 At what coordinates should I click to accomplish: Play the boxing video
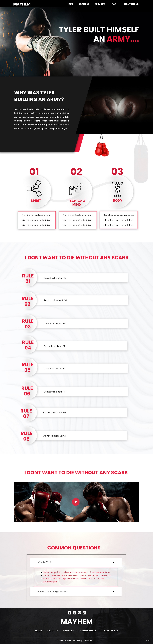click(x=76, y=502)
